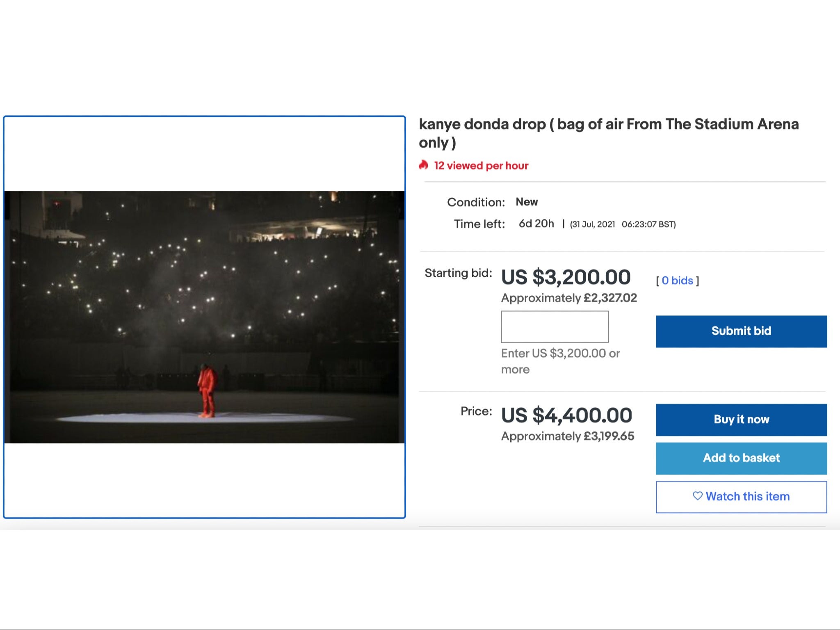Click the Approximately £3,199.65 conversion text
The width and height of the screenshot is (840, 630).
coord(568,436)
